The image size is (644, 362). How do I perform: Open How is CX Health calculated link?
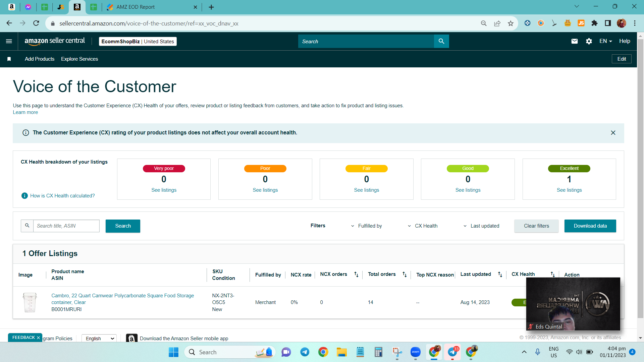coord(62,196)
